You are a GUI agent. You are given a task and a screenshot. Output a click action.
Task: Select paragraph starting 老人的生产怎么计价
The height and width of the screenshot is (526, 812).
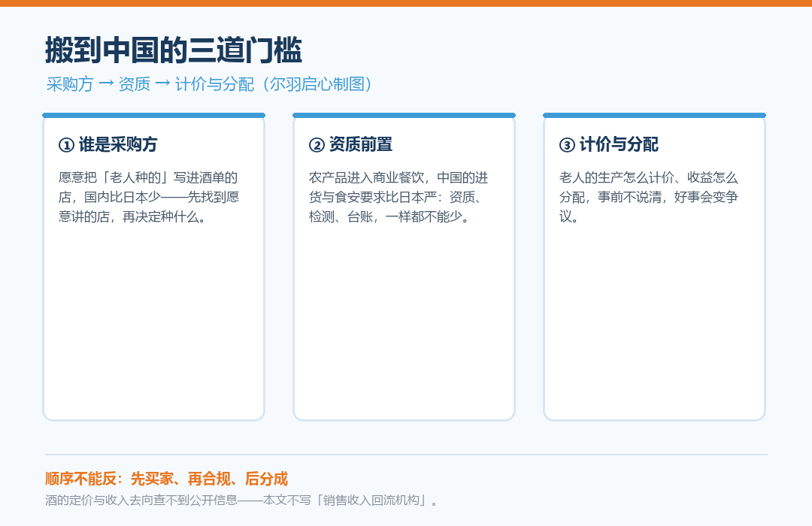click(649, 197)
